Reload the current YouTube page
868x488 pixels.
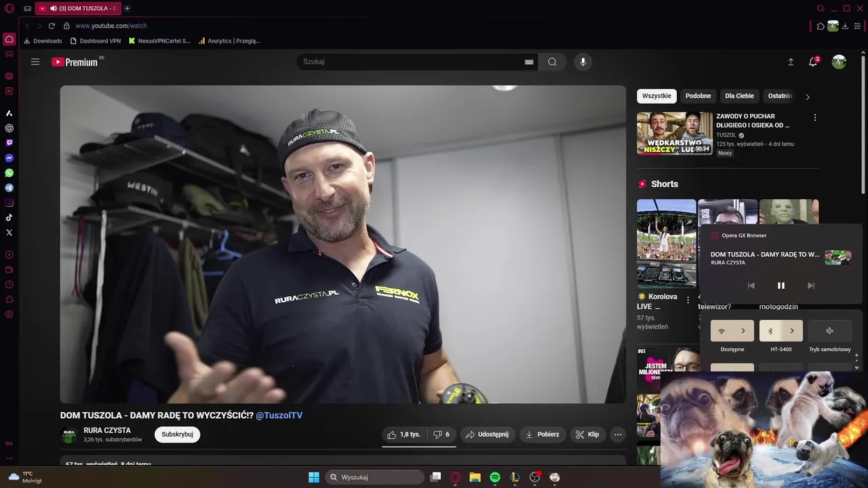52,26
